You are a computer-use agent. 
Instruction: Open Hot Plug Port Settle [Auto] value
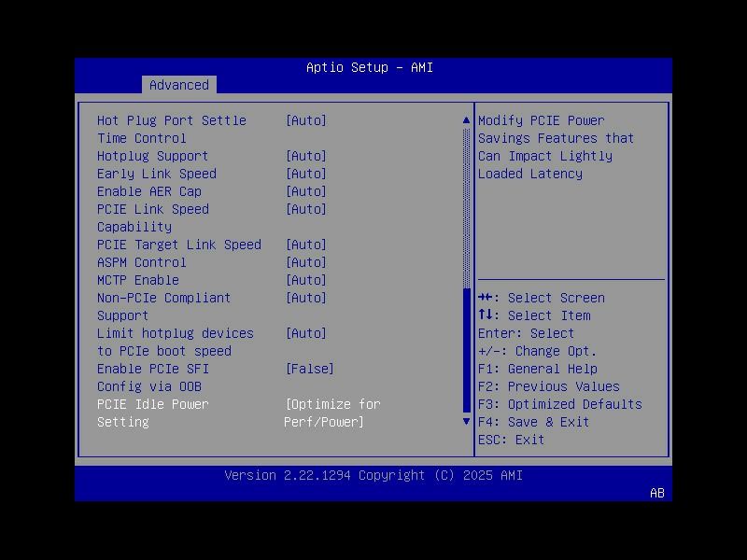click(x=306, y=120)
